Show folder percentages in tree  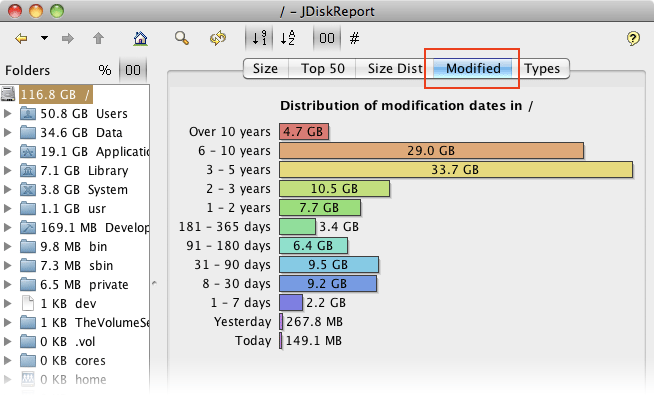point(105,70)
